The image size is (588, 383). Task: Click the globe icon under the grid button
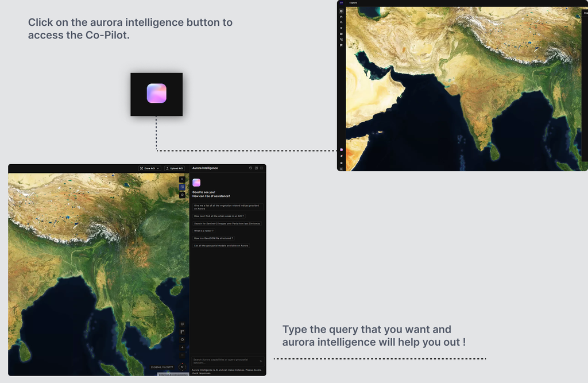[182, 195]
